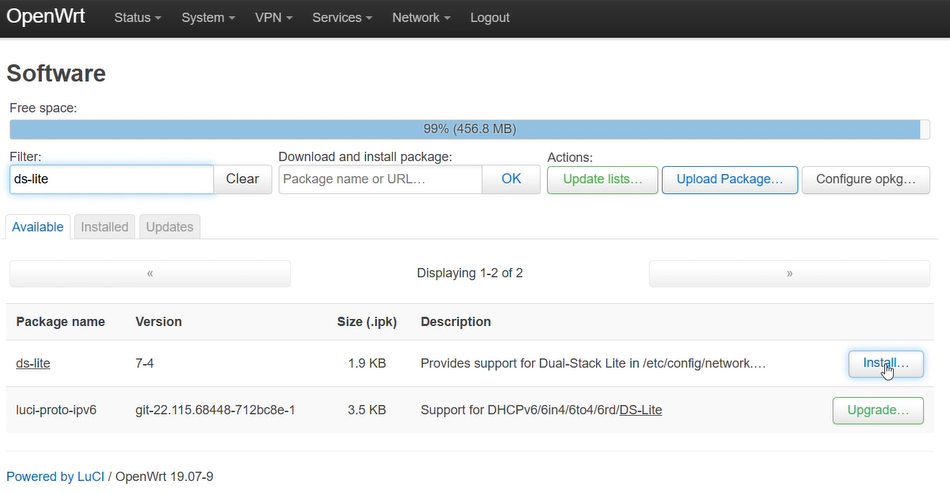
Task: Install the ds-lite package
Action: 885,363
